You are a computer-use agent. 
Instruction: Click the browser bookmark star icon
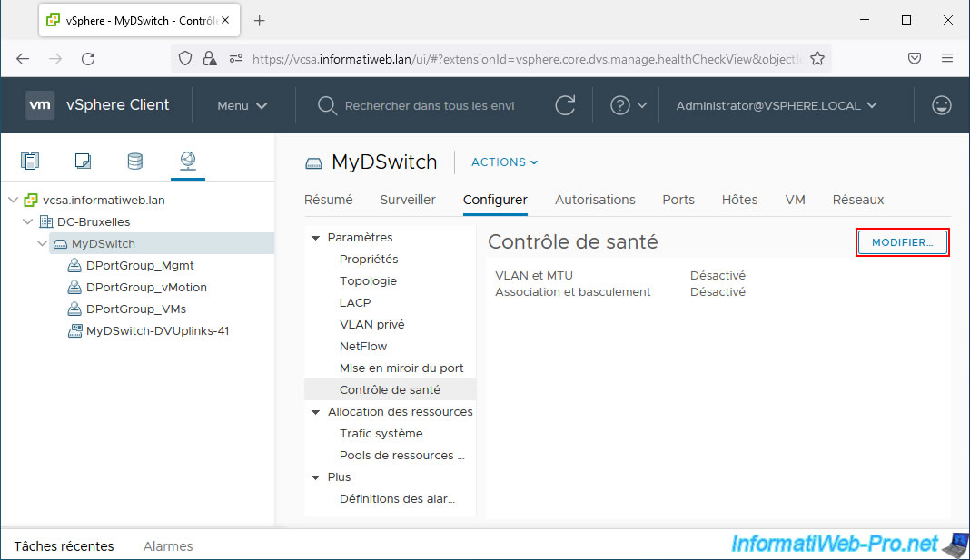(817, 58)
